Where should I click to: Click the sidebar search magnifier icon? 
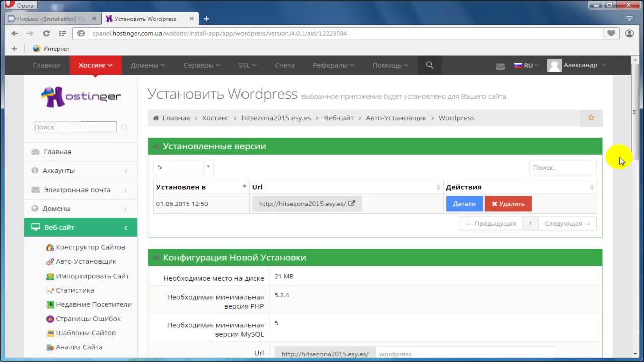click(x=124, y=127)
